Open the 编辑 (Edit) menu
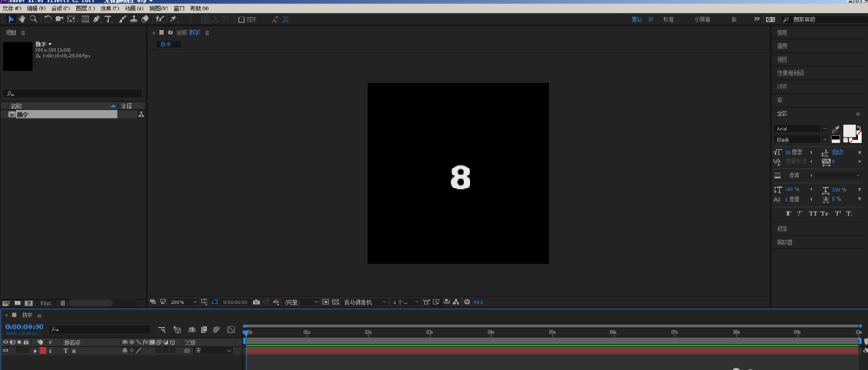This screenshot has height=370, width=868. (36, 9)
